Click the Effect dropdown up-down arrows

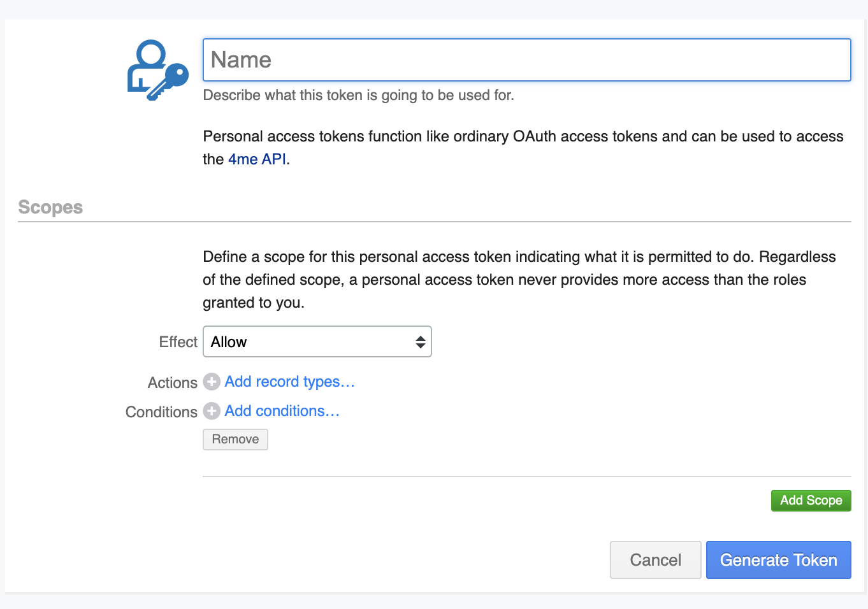[420, 342]
